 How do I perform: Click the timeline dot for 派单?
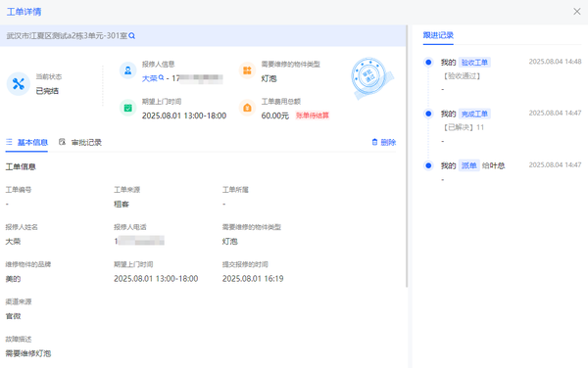(x=428, y=165)
